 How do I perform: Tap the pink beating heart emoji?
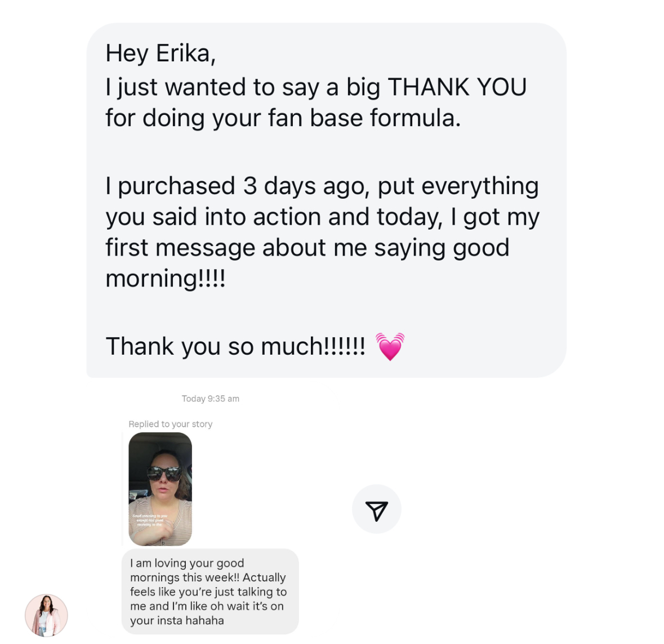390,346
